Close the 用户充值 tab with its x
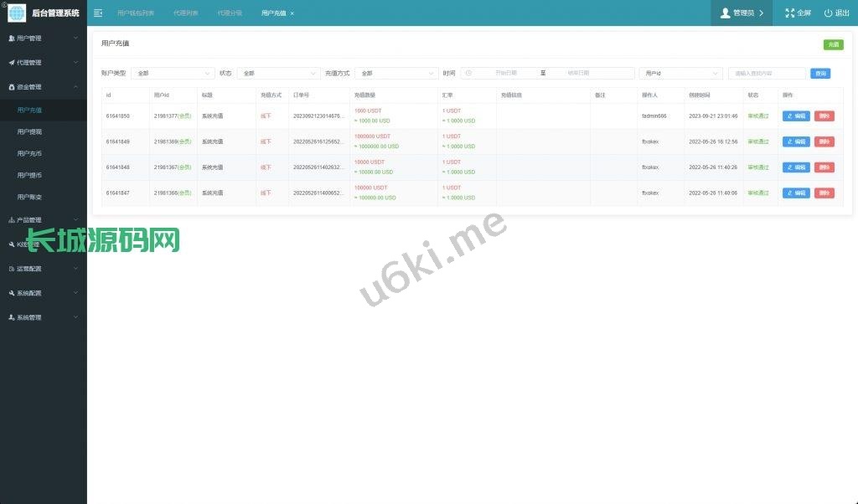858x504 pixels. [x=292, y=14]
